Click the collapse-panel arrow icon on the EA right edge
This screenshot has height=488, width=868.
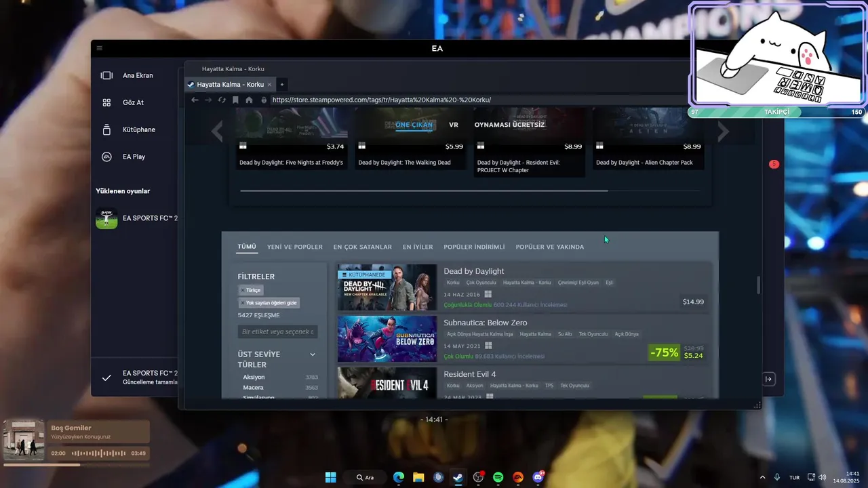[x=768, y=379]
